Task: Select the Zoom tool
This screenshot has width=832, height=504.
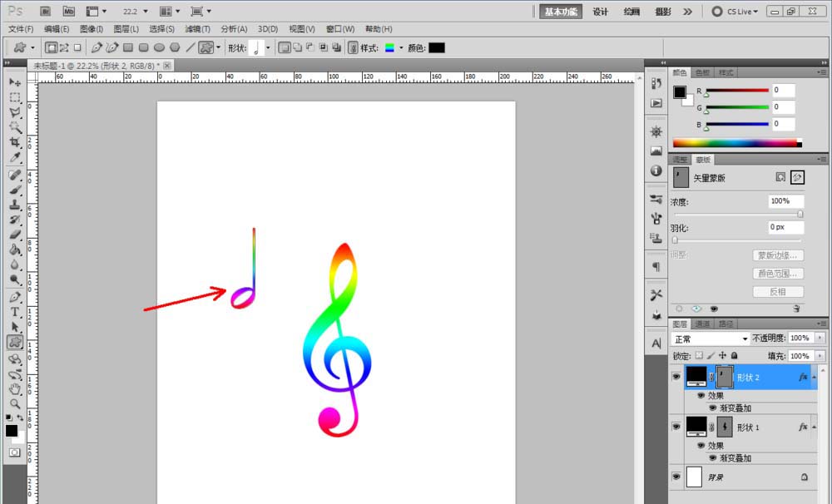Action: [x=15, y=403]
